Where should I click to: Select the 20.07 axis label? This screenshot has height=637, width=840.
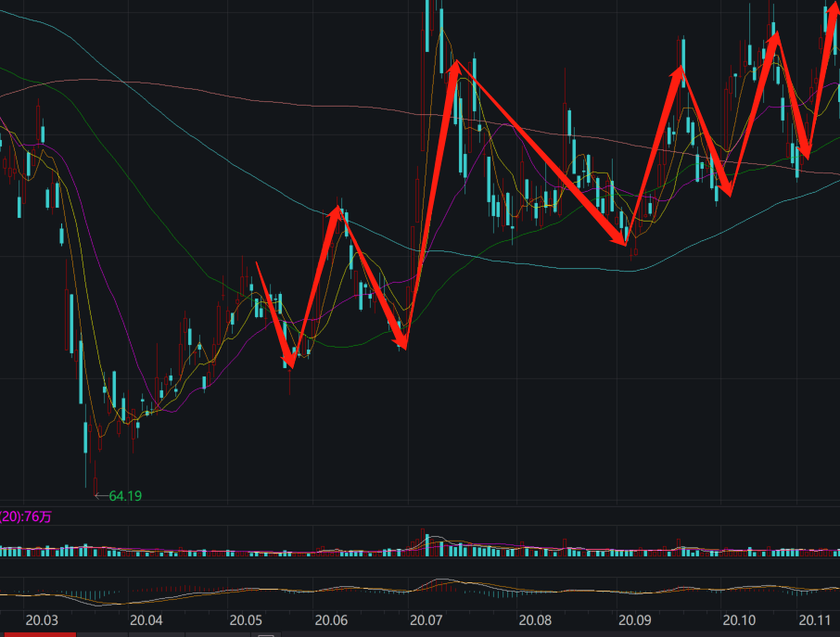[426, 620]
